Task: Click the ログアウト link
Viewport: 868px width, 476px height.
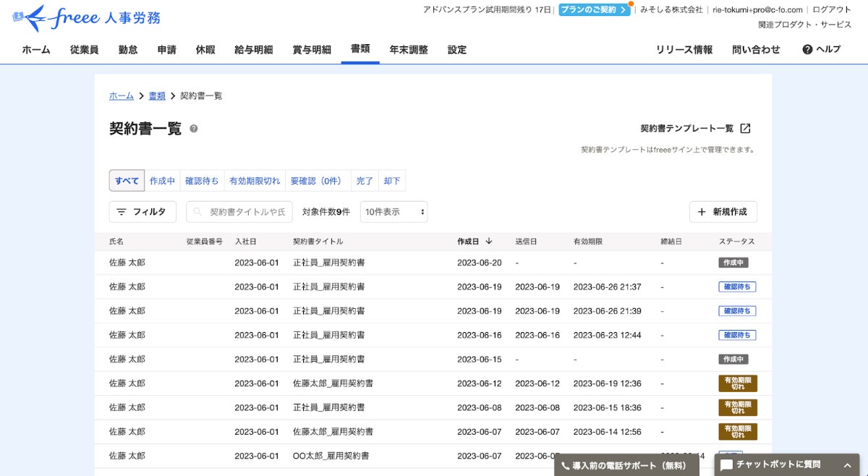Action: (832, 9)
